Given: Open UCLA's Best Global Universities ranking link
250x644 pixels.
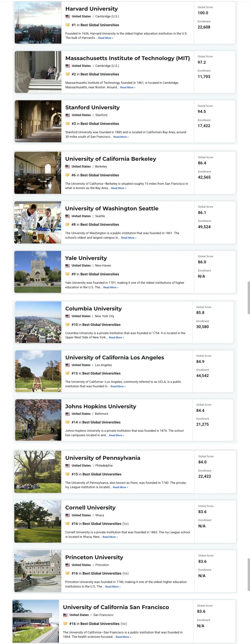Looking at the screenshot, I should click(x=101, y=373).
